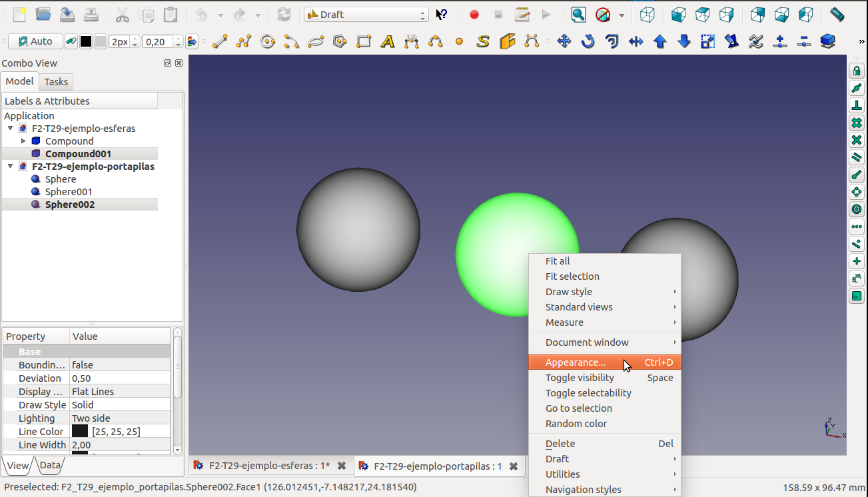
Task: Toggle the snap lock button
Action: click(857, 71)
